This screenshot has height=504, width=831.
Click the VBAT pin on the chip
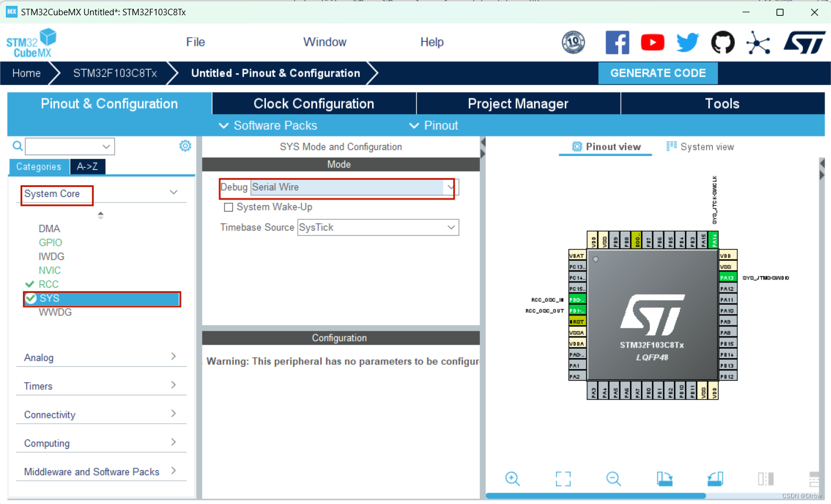click(x=577, y=256)
